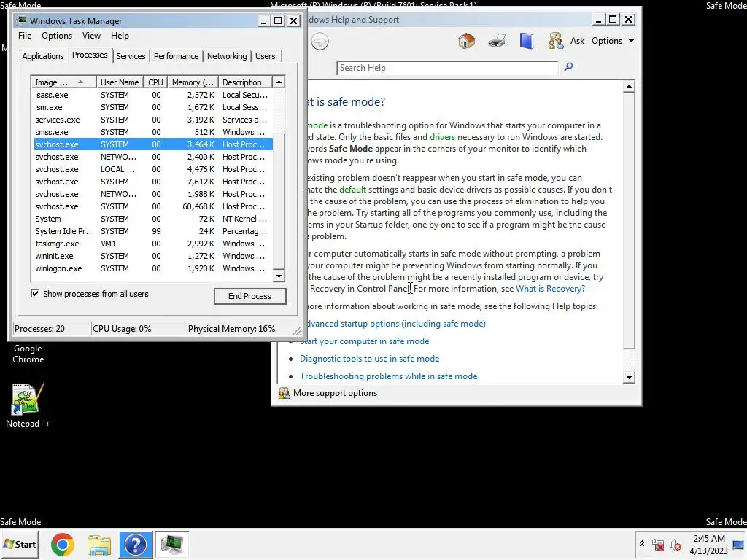Image resolution: width=747 pixels, height=560 pixels.
Task: Sort processes by the User Name column
Action: pyautogui.click(x=120, y=82)
